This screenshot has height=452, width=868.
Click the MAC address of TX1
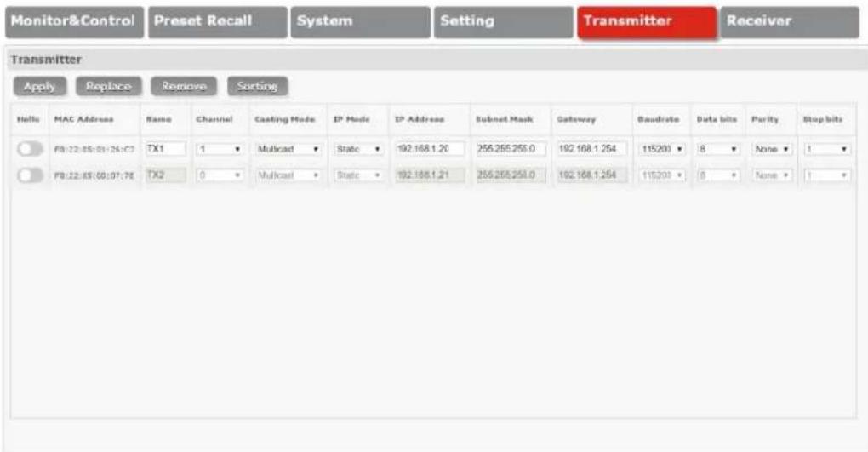(94, 149)
